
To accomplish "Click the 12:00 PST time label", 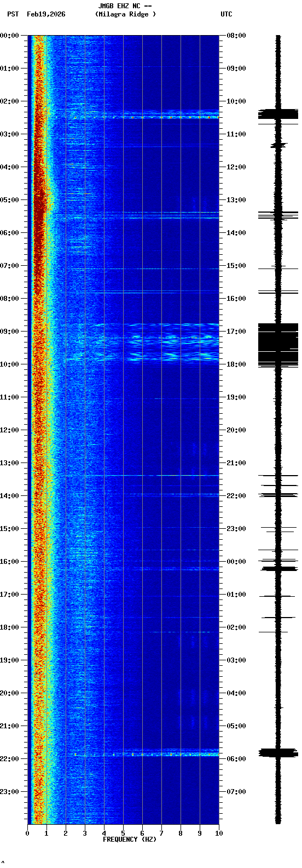I will pyautogui.click(x=10, y=430).
